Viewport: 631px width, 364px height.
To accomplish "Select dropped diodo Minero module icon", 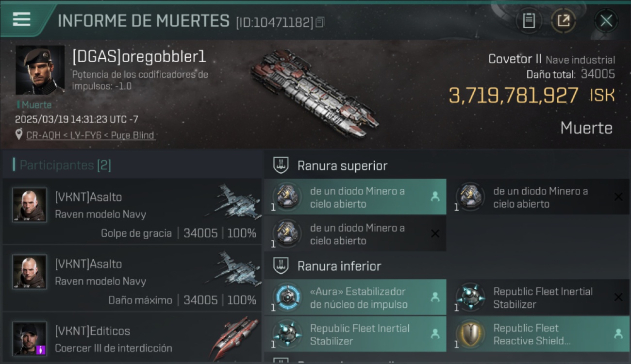I will (287, 197).
